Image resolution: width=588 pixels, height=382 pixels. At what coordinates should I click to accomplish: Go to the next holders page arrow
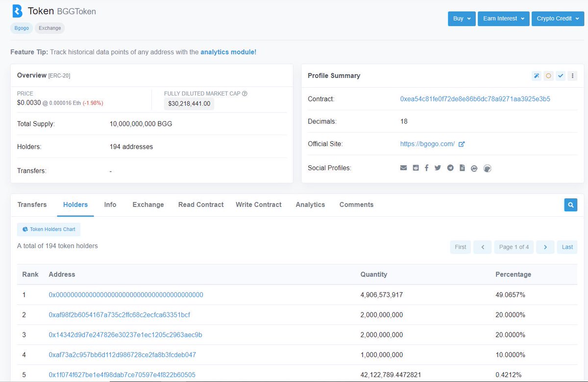(x=545, y=247)
